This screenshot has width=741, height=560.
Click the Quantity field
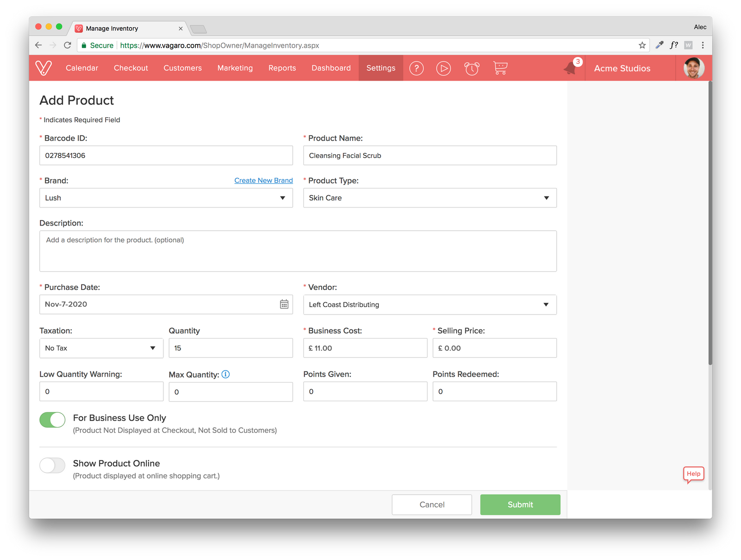(x=231, y=348)
